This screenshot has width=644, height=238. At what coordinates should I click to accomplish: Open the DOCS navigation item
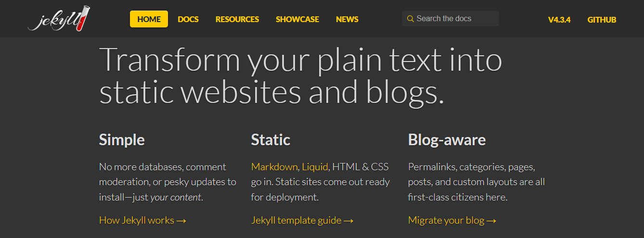pos(188,19)
